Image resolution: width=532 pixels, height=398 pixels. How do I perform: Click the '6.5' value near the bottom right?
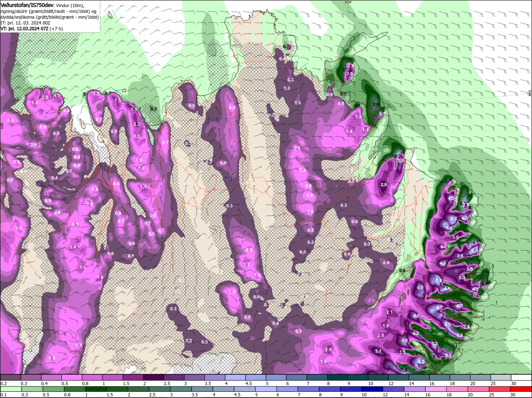point(421,362)
